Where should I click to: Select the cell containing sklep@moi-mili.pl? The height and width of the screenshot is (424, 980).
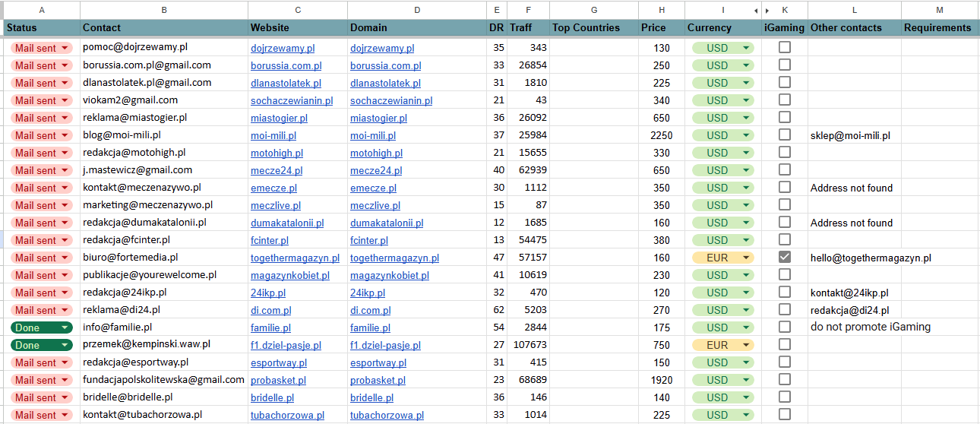[x=855, y=135]
